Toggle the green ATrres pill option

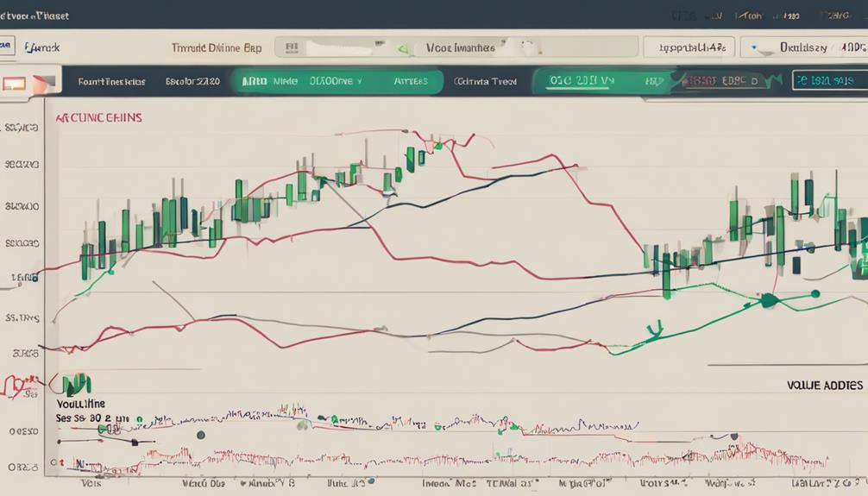click(x=411, y=81)
